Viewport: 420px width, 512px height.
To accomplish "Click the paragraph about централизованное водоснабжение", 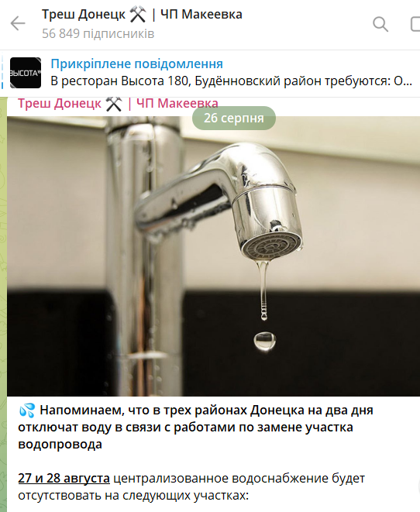I will click(191, 486).
